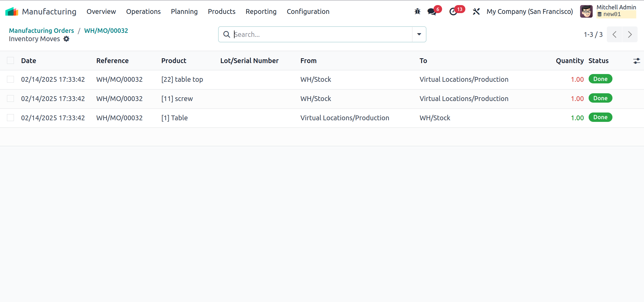Open the debug bug icon menu
This screenshot has width=644, height=302.
point(417,11)
